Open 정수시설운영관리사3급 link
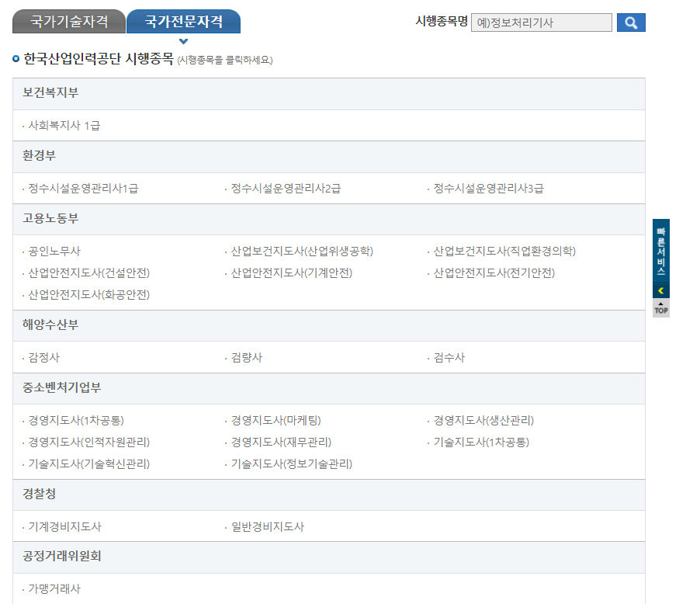 (x=488, y=189)
